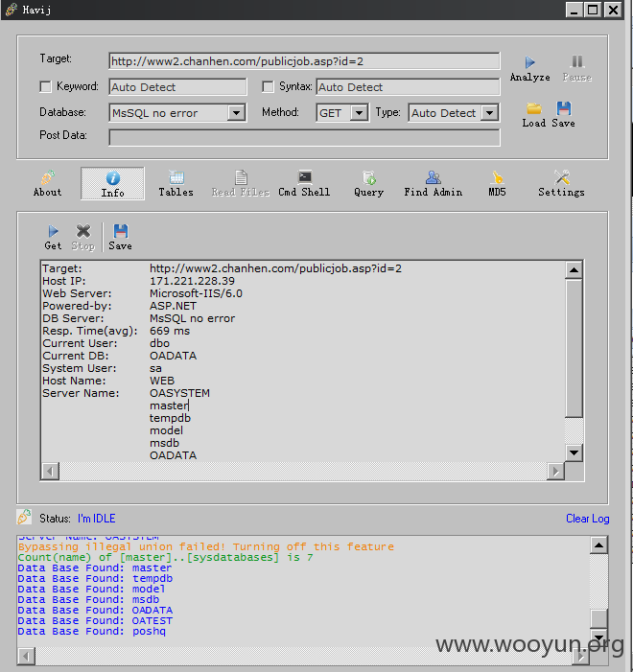Viewport: 633px width, 672px height.
Task: Click the System User value sa
Action: [x=155, y=368]
